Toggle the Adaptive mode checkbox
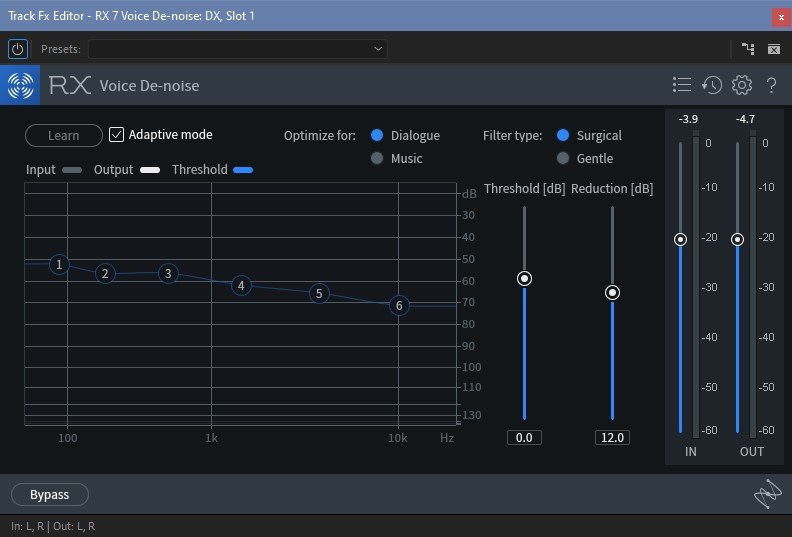 pyautogui.click(x=117, y=134)
